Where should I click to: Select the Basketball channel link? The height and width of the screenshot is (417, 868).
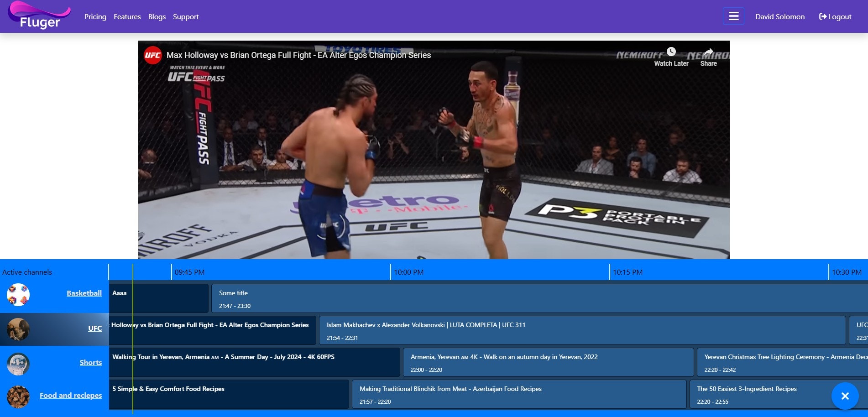click(x=84, y=293)
